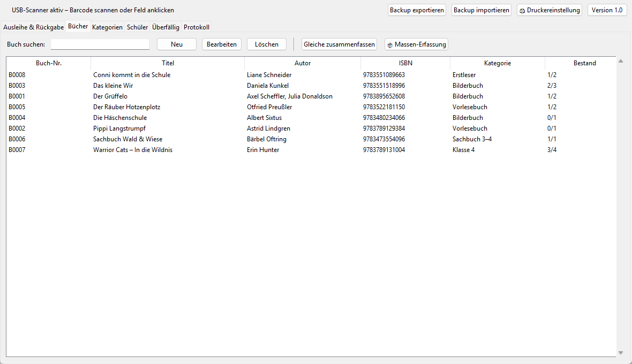This screenshot has width=632, height=364.
Task: Click book number B0004
Action: 17,118
